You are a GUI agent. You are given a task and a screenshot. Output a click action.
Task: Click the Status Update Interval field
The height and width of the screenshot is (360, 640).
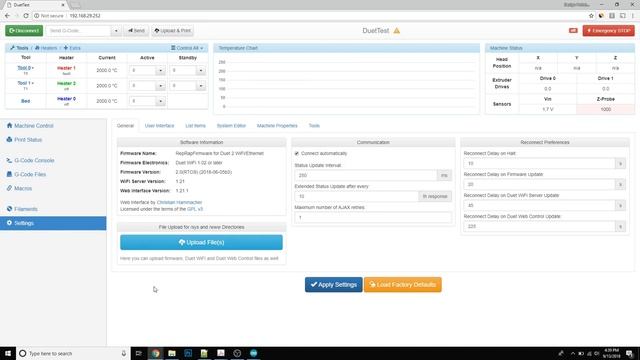click(366, 176)
